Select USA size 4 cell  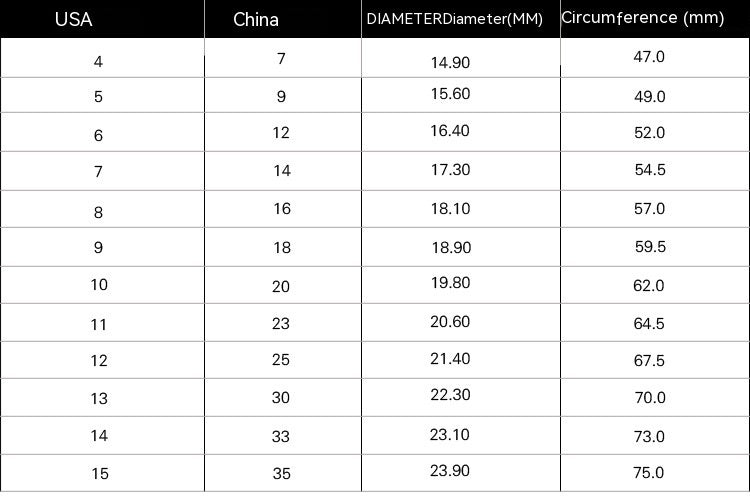point(98,62)
